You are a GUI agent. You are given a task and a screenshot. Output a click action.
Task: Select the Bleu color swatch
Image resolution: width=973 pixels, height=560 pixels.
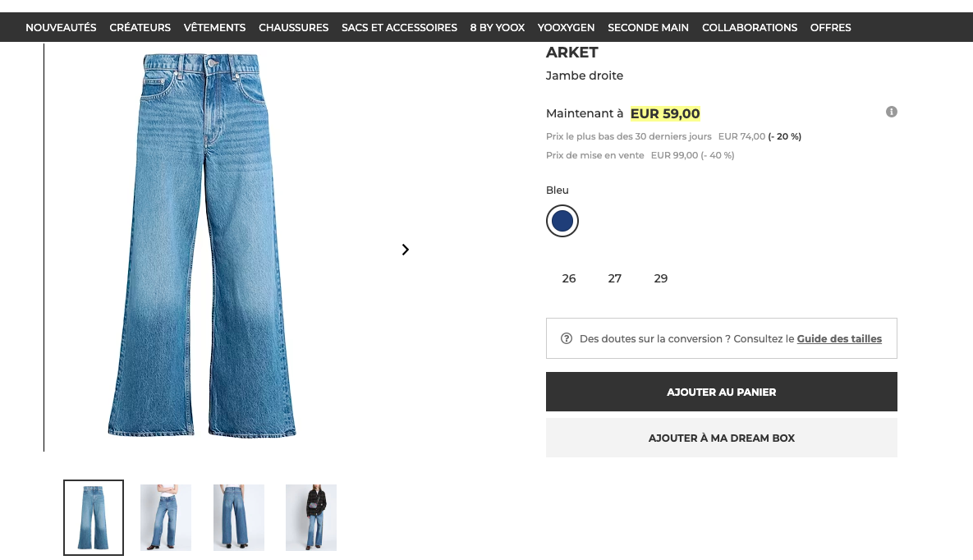pos(562,221)
